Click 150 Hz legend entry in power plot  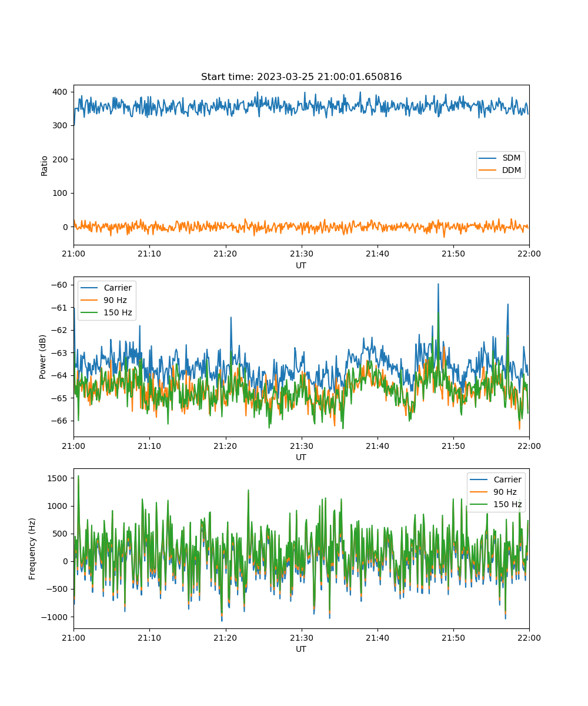point(106,312)
